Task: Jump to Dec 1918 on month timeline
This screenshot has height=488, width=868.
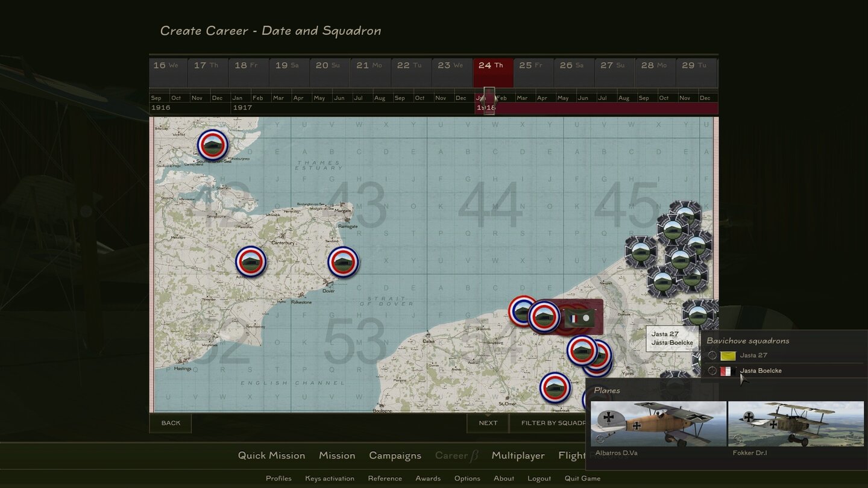Action: click(705, 98)
